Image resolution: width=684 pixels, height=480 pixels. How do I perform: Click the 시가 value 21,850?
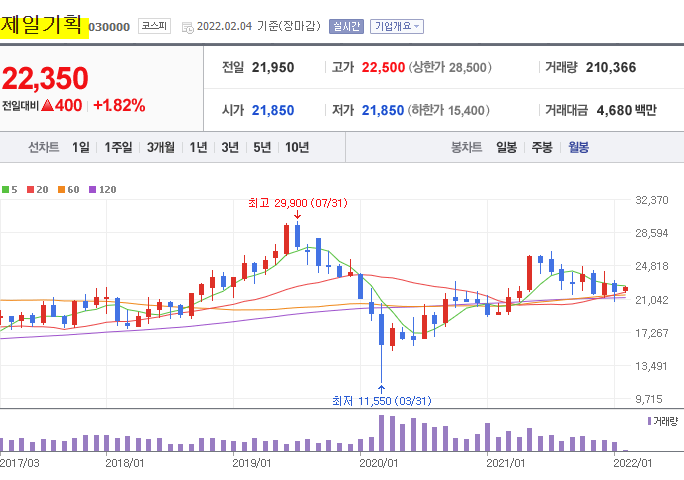pyautogui.click(x=273, y=110)
